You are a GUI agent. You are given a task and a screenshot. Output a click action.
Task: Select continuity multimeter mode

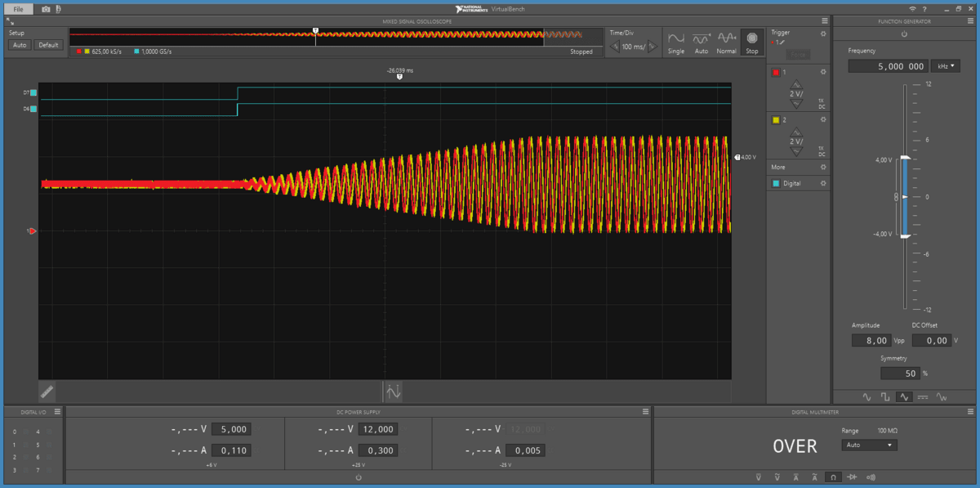click(871, 477)
